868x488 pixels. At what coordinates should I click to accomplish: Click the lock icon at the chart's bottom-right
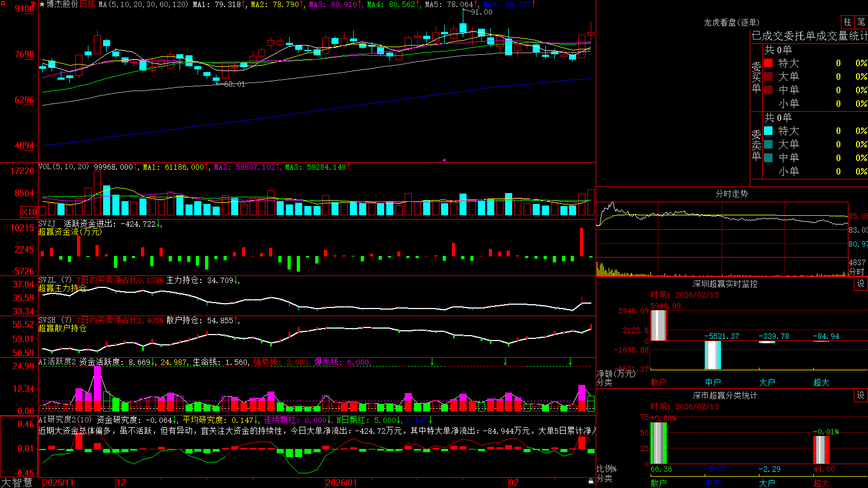(591, 481)
